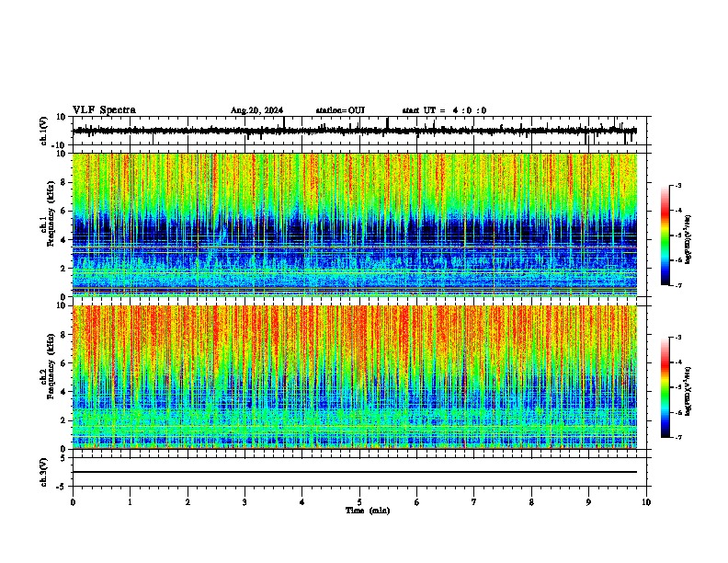728x563 pixels.
Task: Click the "-10" tick on ch.1(V) axis
Action: [x=60, y=145]
